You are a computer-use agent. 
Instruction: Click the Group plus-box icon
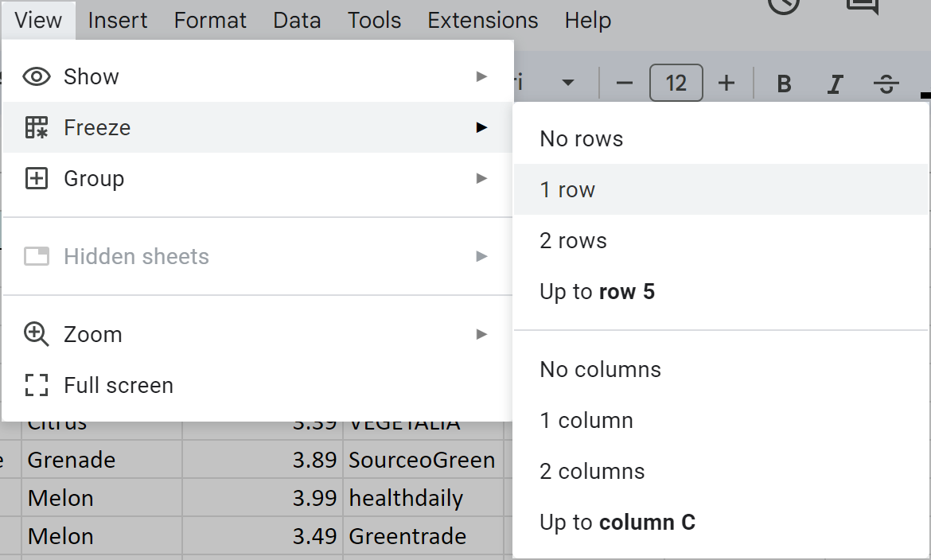(37, 178)
